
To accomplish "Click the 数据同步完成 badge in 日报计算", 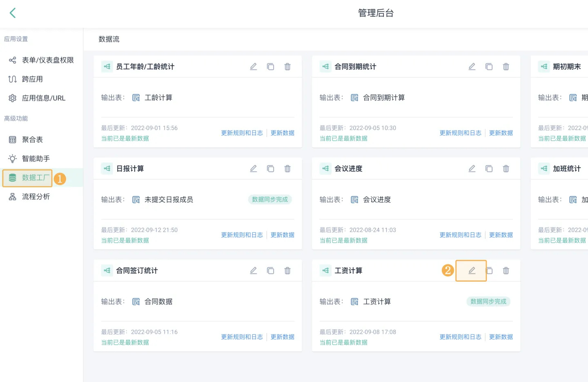I will coord(270,200).
